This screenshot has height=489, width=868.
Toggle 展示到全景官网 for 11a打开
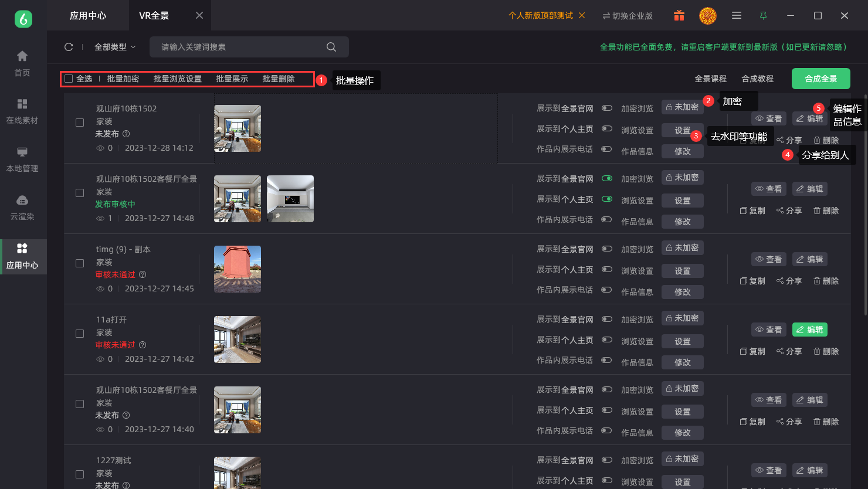607,319
